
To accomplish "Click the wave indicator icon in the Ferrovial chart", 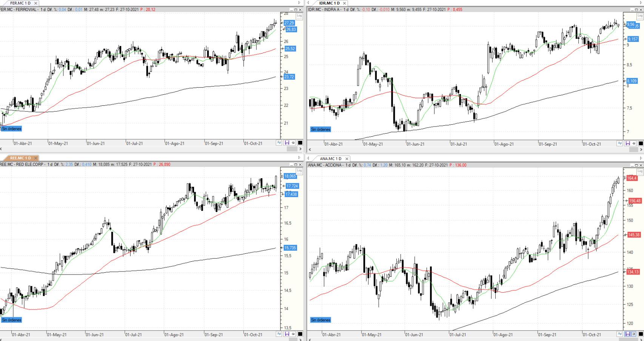I will pyautogui.click(x=279, y=143).
